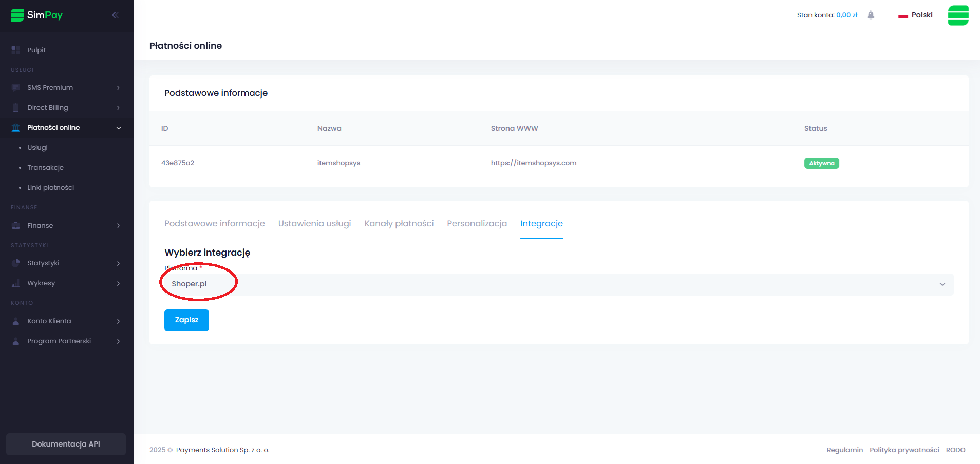Click the Program Partnerski icon
This screenshot has width=980, height=464.
[x=16, y=341]
